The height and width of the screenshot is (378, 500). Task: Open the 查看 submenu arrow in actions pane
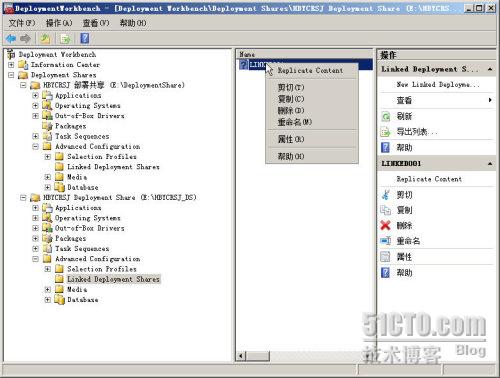click(490, 100)
